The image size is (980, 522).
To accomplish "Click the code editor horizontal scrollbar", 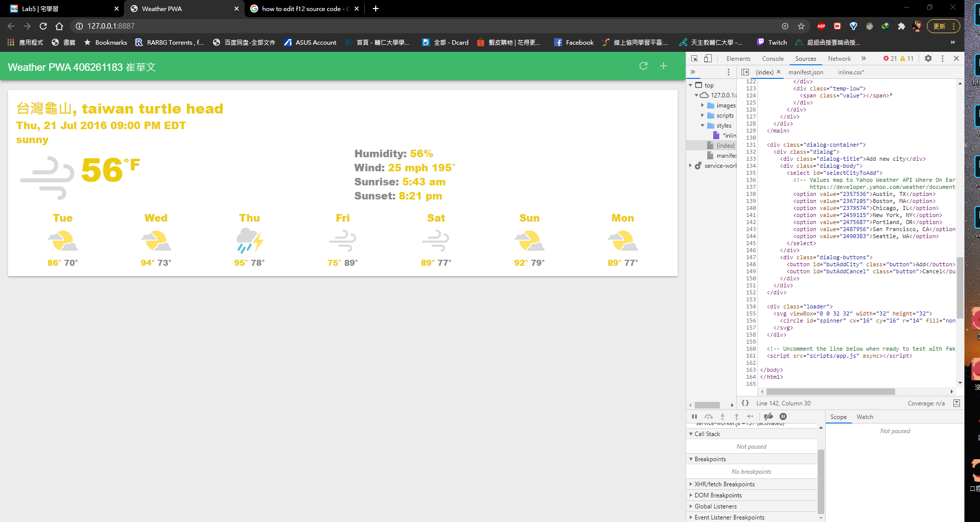I will click(830, 391).
